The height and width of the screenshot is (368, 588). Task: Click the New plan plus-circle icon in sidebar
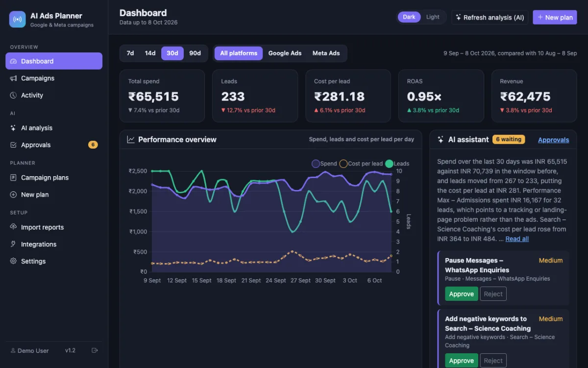(13, 195)
